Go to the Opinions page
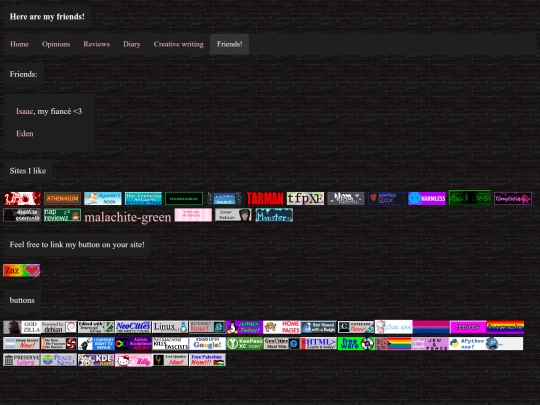 (56, 44)
